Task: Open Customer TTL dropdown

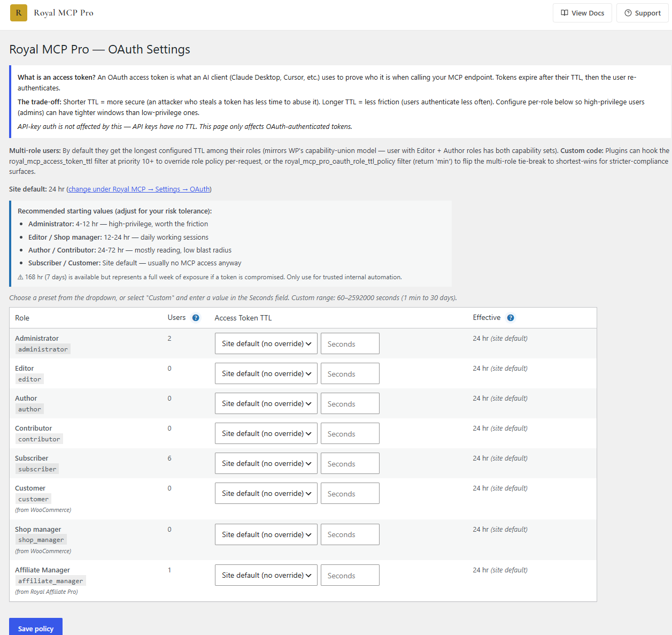Action: point(266,493)
